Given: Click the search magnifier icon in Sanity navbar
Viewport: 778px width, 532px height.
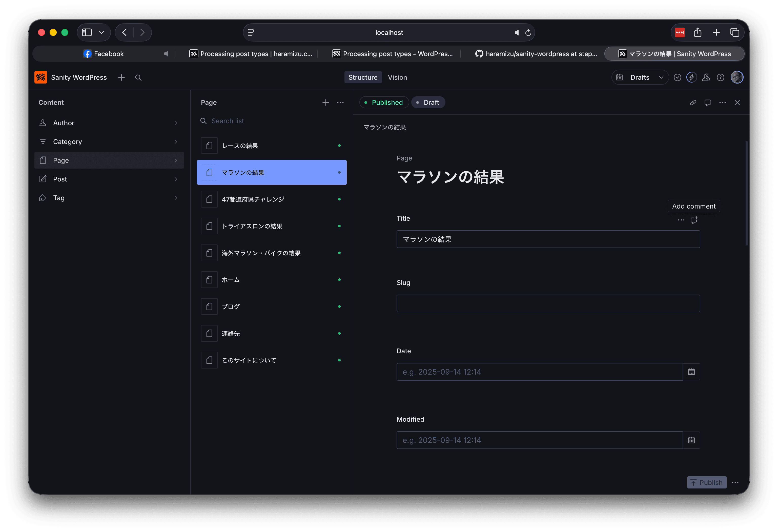Looking at the screenshot, I should [138, 78].
